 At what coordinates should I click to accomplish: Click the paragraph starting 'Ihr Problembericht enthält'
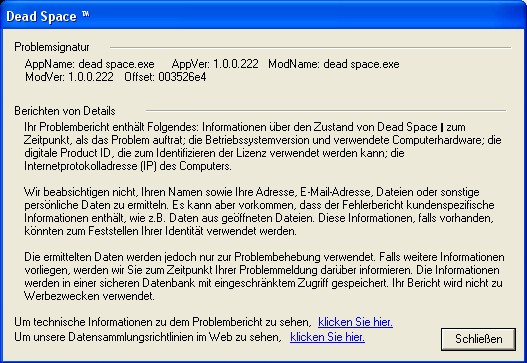(x=263, y=147)
